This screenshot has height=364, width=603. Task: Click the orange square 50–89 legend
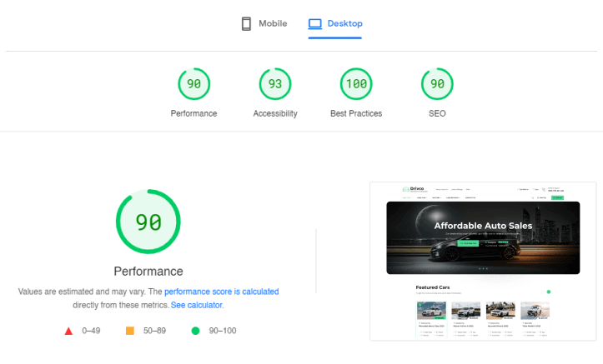(130, 331)
